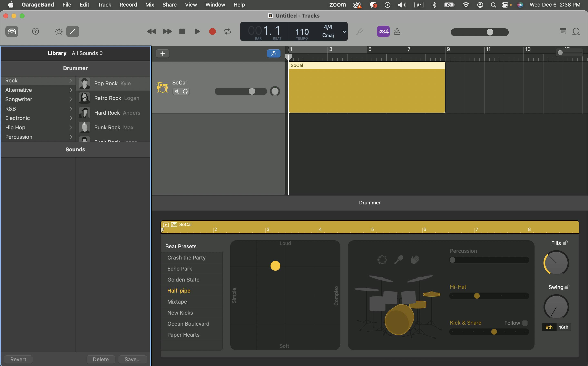Click the red Record button
The width and height of the screenshot is (588, 366).
pos(212,31)
